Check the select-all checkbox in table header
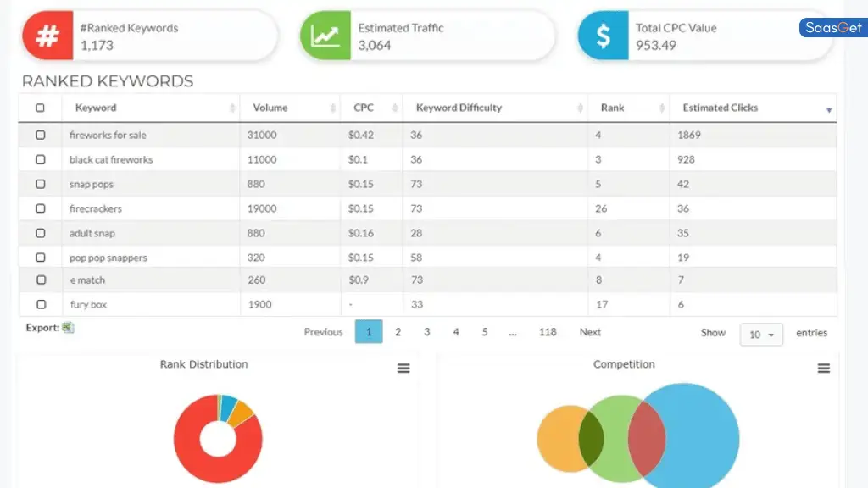Viewport: 868px width, 488px height. coord(40,108)
